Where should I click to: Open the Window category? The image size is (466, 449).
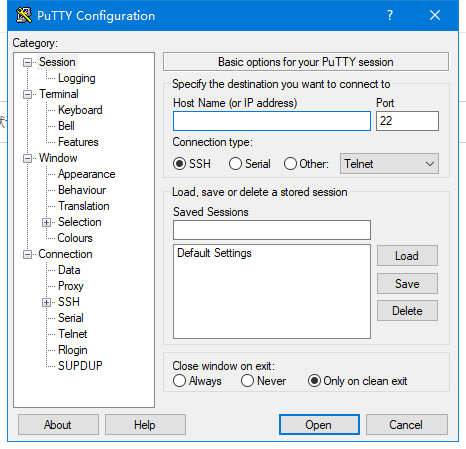point(58,158)
